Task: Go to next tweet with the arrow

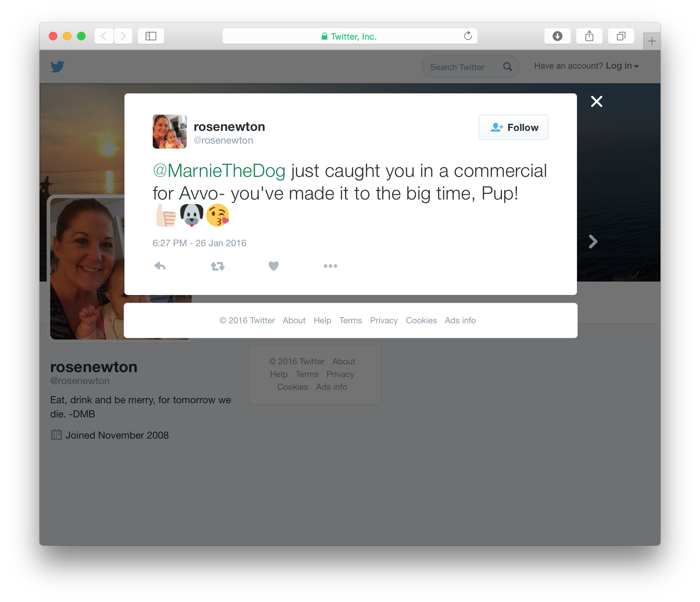Action: point(593,242)
